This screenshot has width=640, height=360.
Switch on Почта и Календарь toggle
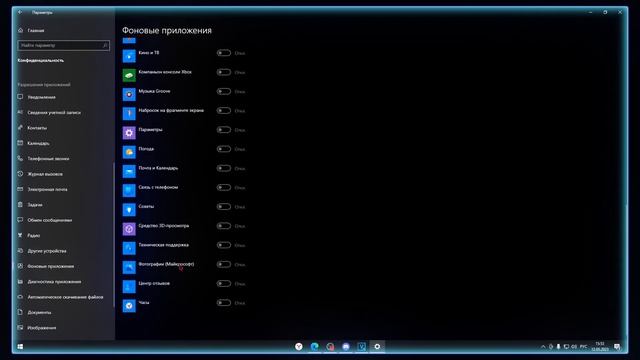(x=224, y=168)
